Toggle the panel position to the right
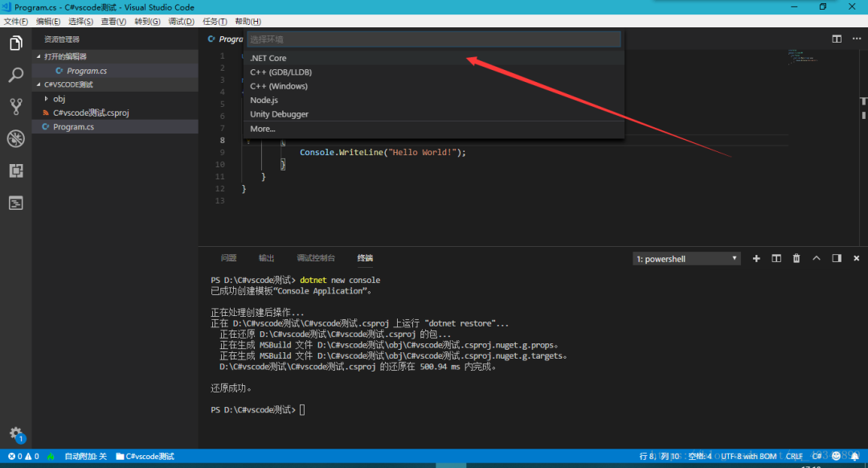 point(837,258)
